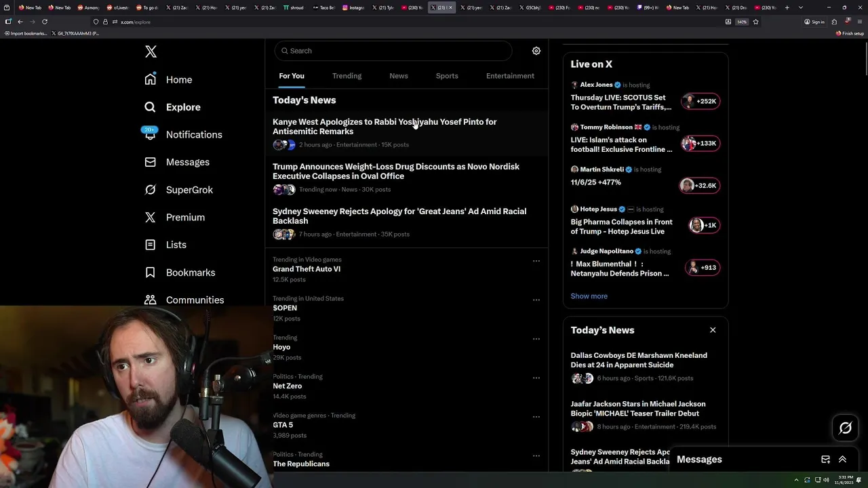Open a new browser tab with plus
Image resolution: width=868 pixels, height=488 pixels.
787,7
